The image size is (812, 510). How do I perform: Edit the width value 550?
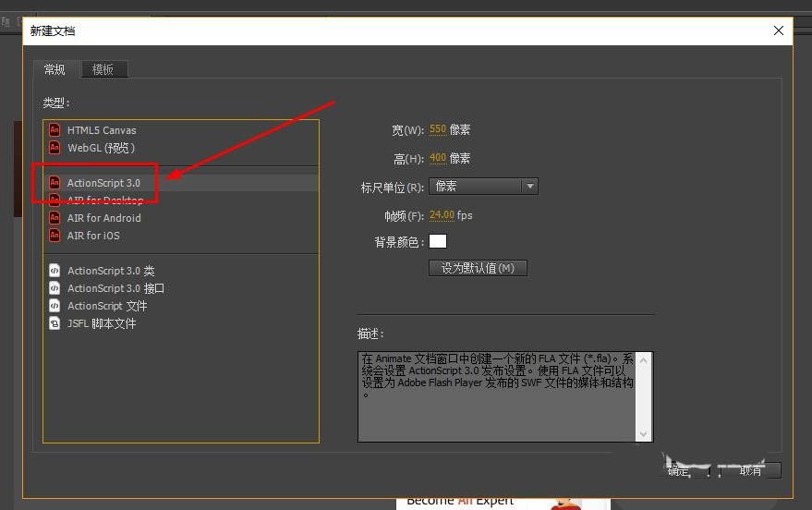tap(438, 129)
